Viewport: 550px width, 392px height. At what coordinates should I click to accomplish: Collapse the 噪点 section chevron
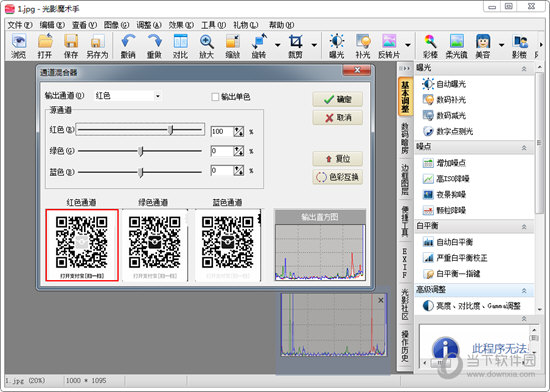524,148
